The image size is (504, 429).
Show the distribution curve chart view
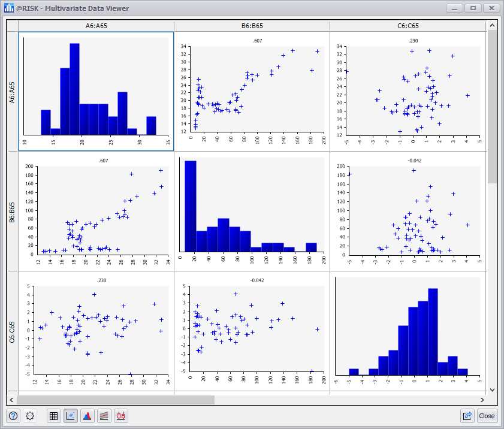pyautogui.click(x=87, y=415)
